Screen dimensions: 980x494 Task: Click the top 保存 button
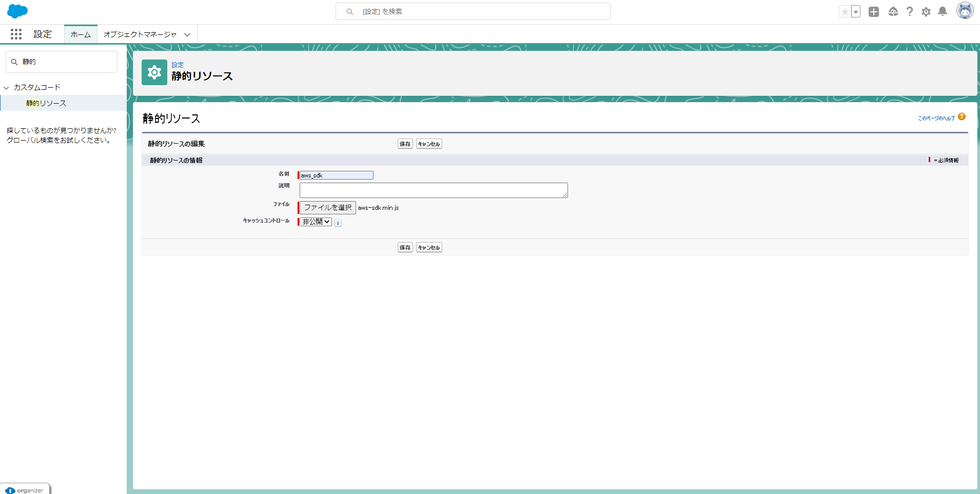[405, 144]
